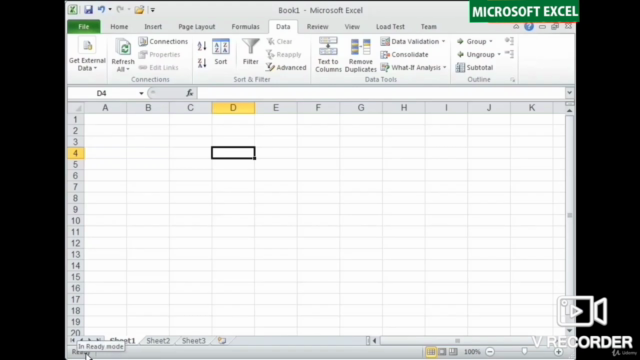Switch to Sheet2 tab
The height and width of the screenshot is (360, 640).
[158, 340]
